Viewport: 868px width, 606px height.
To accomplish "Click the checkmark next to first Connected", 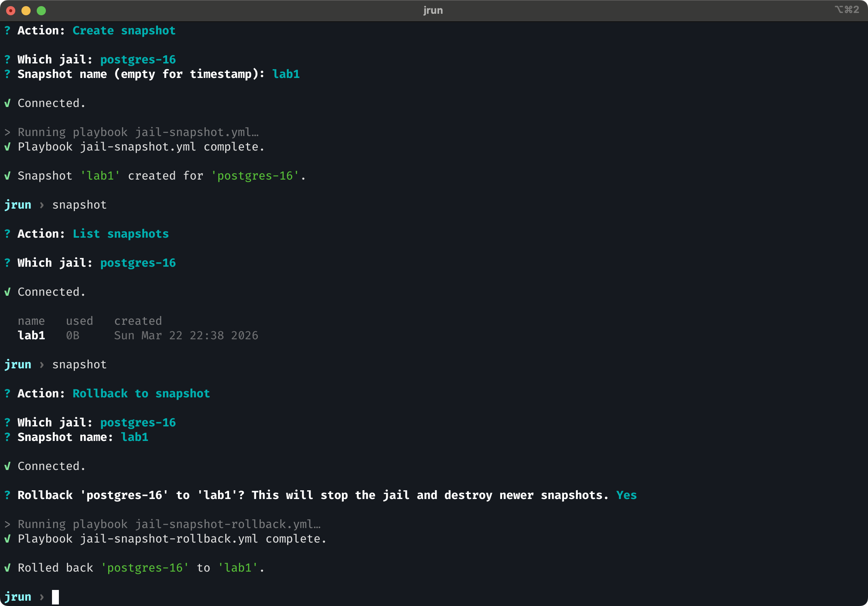I will pyautogui.click(x=7, y=103).
